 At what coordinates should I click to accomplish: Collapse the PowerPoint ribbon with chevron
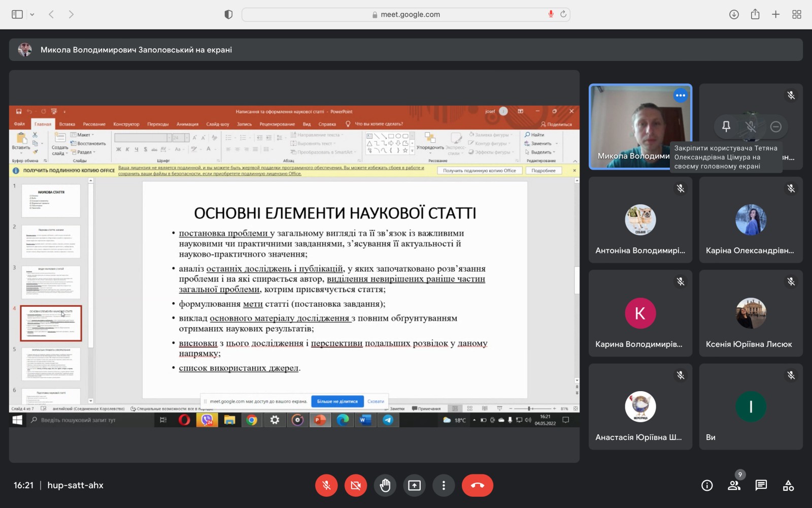[575, 161]
